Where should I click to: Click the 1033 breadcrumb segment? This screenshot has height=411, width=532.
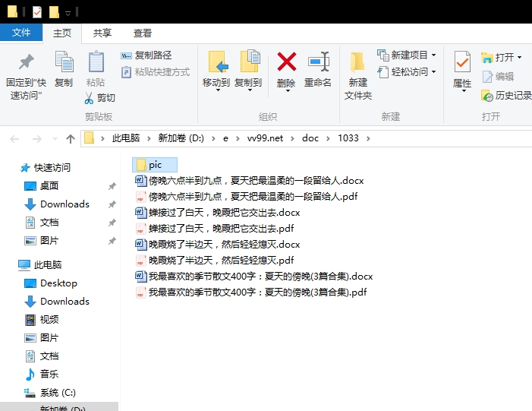tap(348, 138)
